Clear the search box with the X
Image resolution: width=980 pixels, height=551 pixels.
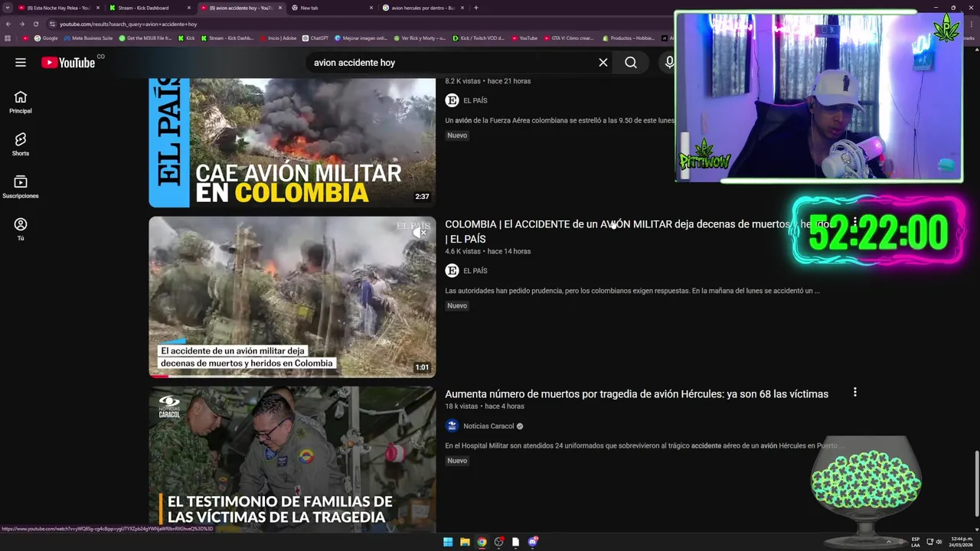[603, 63]
